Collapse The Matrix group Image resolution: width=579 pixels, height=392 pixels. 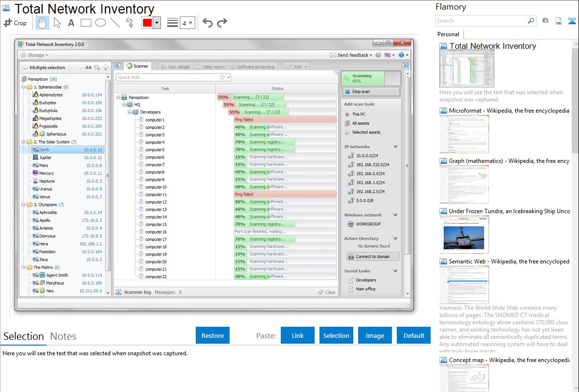point(23,267)
